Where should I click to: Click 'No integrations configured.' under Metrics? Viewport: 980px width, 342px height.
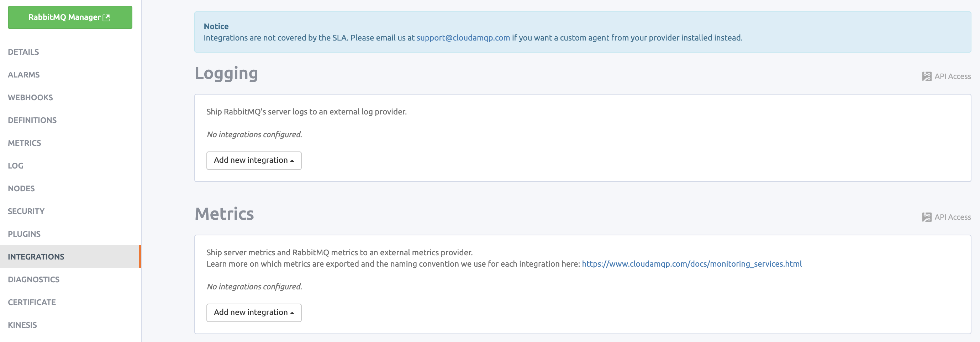click(x=254, y=287)
